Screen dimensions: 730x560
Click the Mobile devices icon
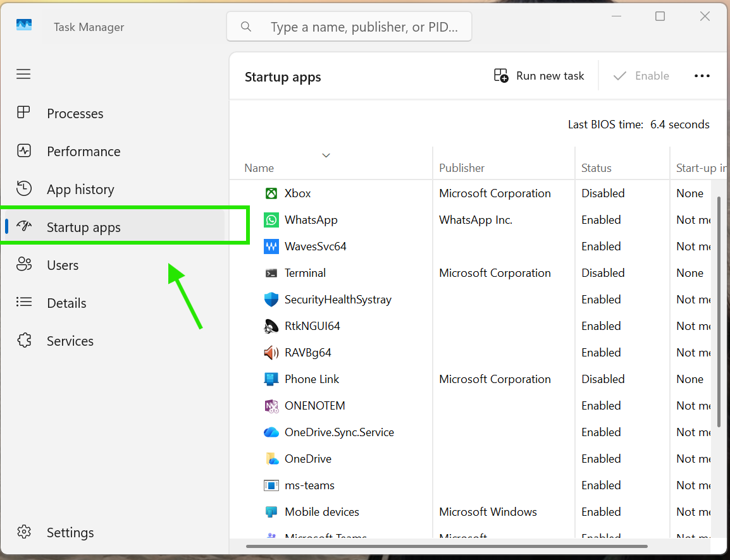tap(271, 511)
